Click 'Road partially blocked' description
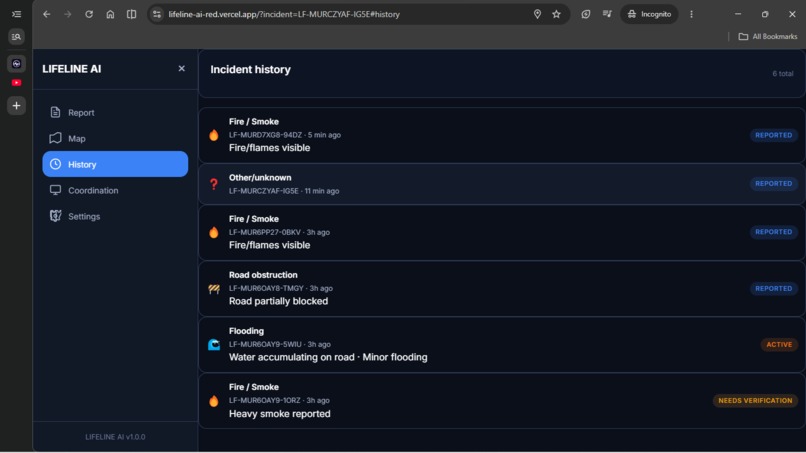This screenshot has width=806, height=453. (278, 301)
